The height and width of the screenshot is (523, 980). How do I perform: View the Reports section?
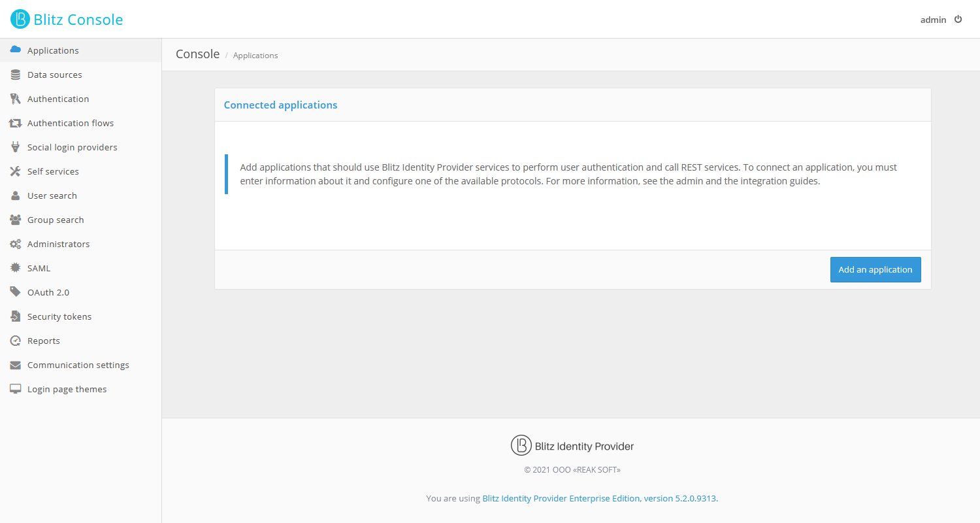coord(81,341)
